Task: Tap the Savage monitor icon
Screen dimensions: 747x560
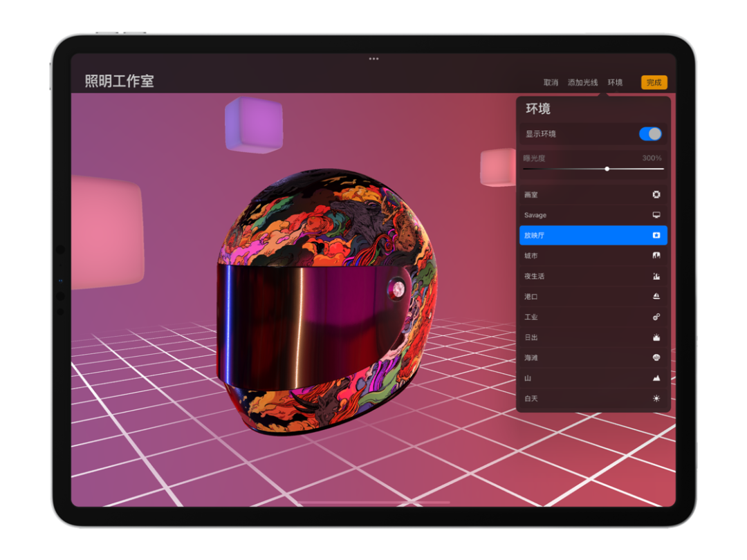Action: [x=656, y=215]
